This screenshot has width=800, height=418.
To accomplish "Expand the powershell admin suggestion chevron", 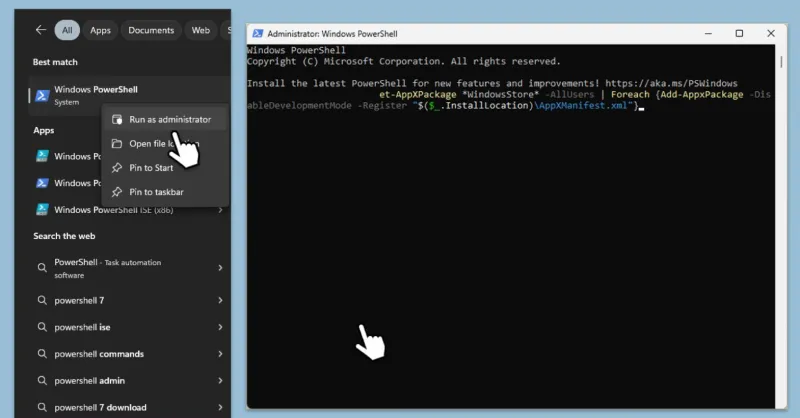I will pos(220,380).
